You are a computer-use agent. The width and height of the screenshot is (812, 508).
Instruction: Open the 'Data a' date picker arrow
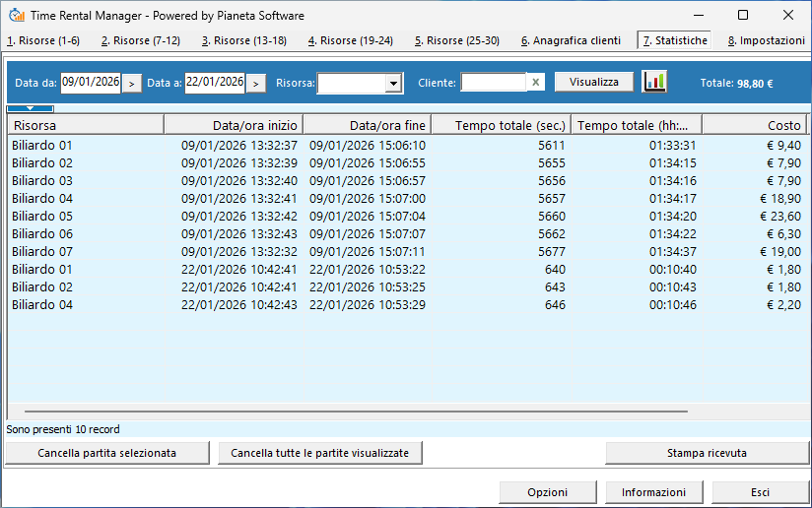coord(255,84)
